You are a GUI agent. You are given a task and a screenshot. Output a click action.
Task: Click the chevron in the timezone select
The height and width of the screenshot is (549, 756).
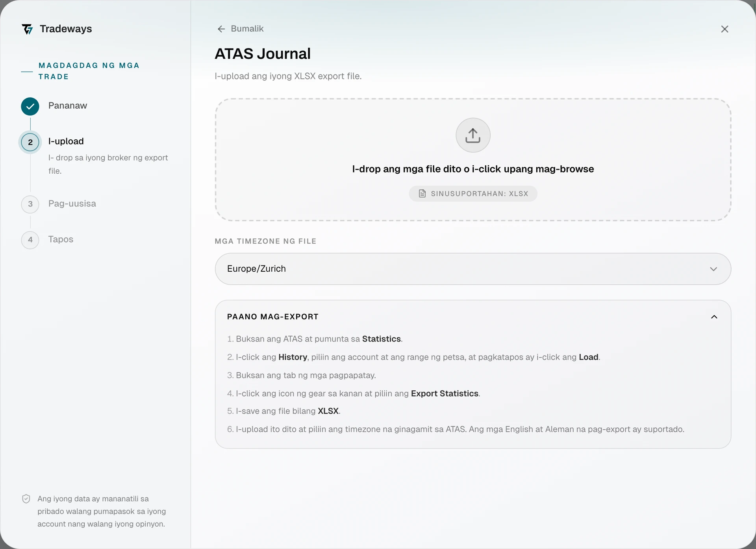click(713, 269)
